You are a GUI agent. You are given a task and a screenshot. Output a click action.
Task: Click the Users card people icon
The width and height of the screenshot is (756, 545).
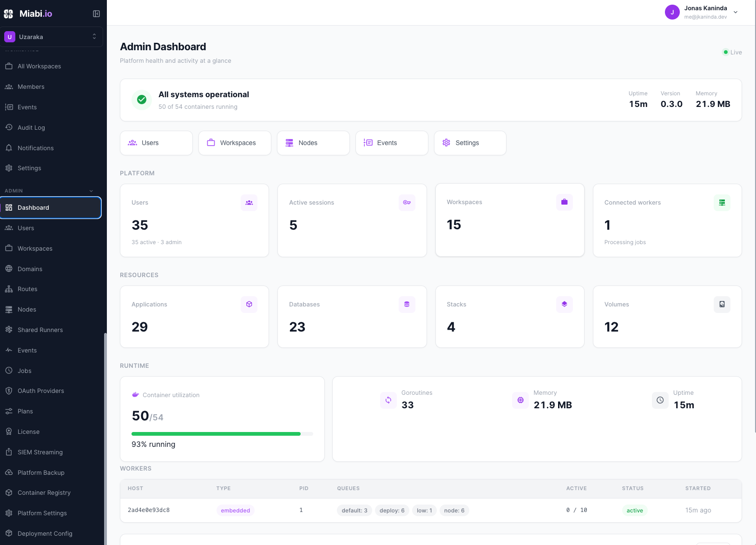click(249, 203)
